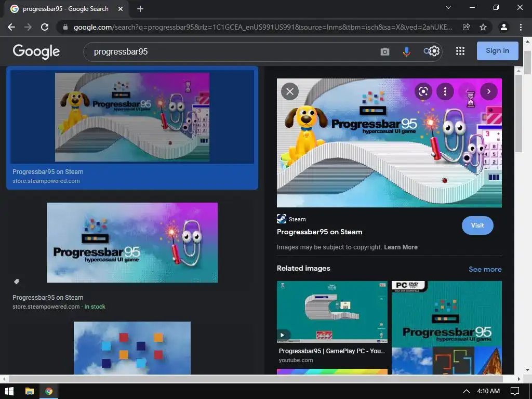The width and height of the screenshot is (532, 399).
Task: Open a new tab with plus button
Action: (x=140, y=9)
